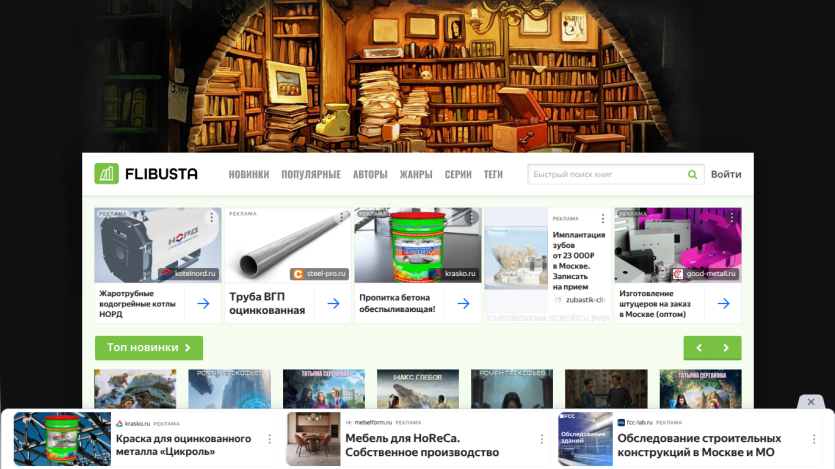This screenshot has height=469, width=835.
Task: Open options menu on good-metall.ru ad
Action: point(732,217)
